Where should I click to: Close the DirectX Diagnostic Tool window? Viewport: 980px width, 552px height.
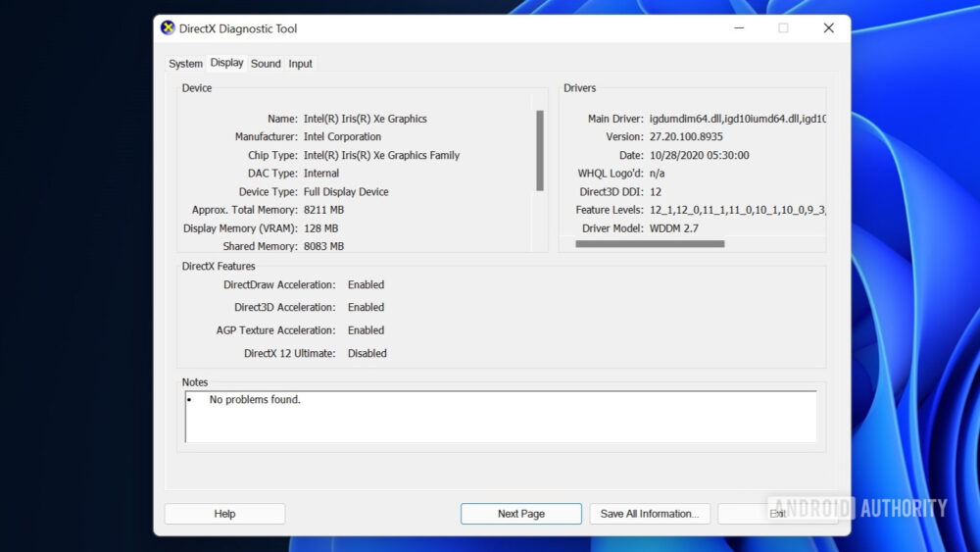click(828, 28)
